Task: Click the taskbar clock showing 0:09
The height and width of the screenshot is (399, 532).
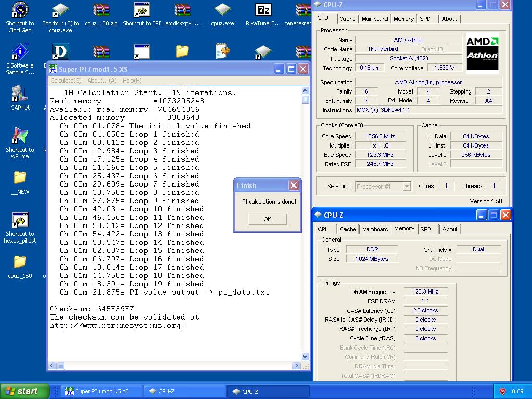Action: coord(517,391)
